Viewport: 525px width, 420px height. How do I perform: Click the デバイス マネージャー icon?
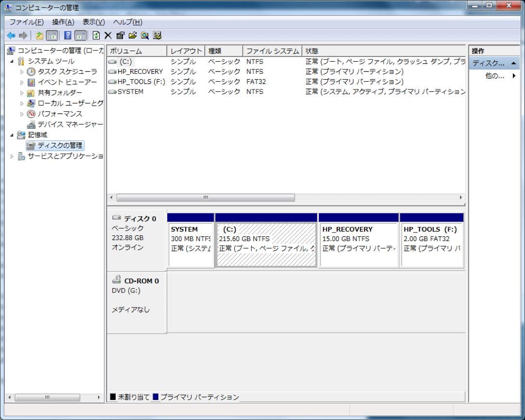pos(31,124)
